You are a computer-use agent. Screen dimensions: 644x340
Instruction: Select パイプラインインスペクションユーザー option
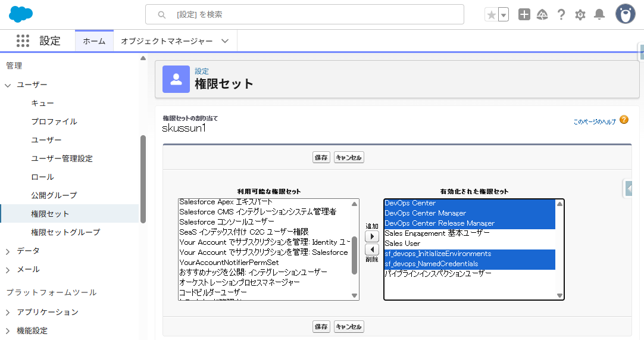(x=438, y=273)
